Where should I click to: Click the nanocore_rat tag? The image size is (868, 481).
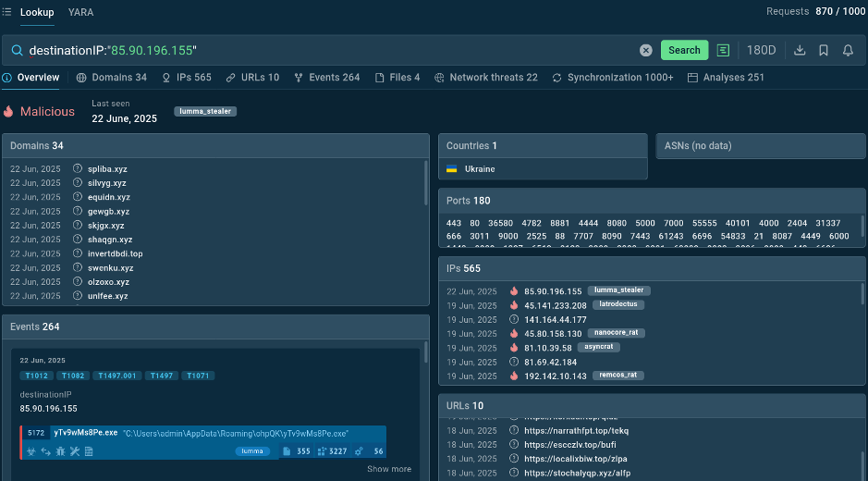[x=618, y=332]
